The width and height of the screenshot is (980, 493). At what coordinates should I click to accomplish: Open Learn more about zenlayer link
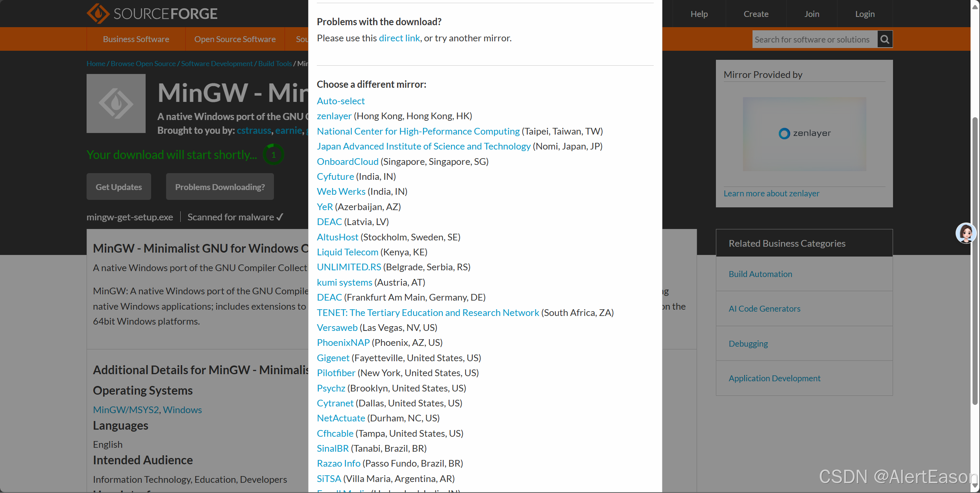click(x=771, y=194)
